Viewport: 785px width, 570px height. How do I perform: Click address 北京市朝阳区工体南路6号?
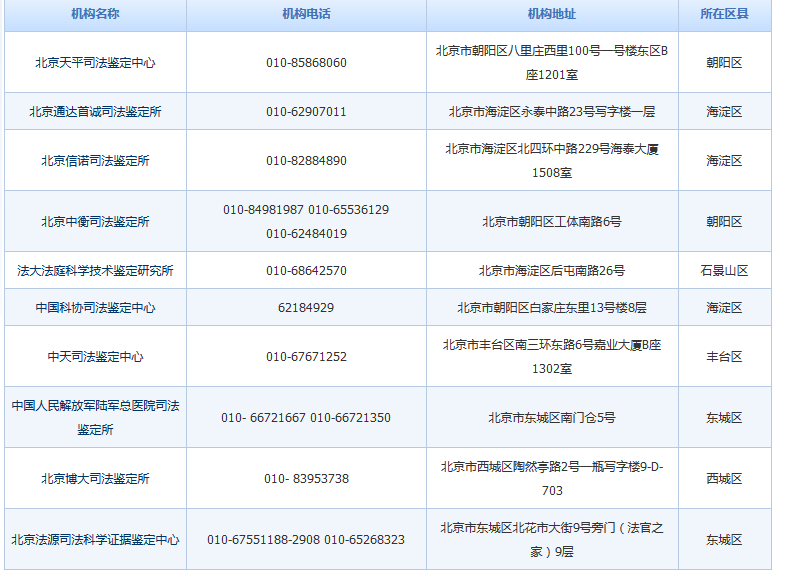click(x=552, y=222)
